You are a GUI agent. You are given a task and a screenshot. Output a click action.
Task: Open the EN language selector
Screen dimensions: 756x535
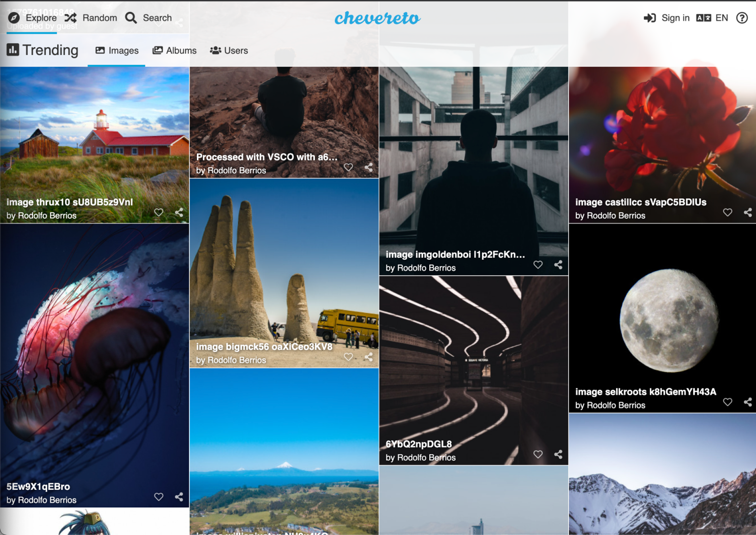pos(722,18)
